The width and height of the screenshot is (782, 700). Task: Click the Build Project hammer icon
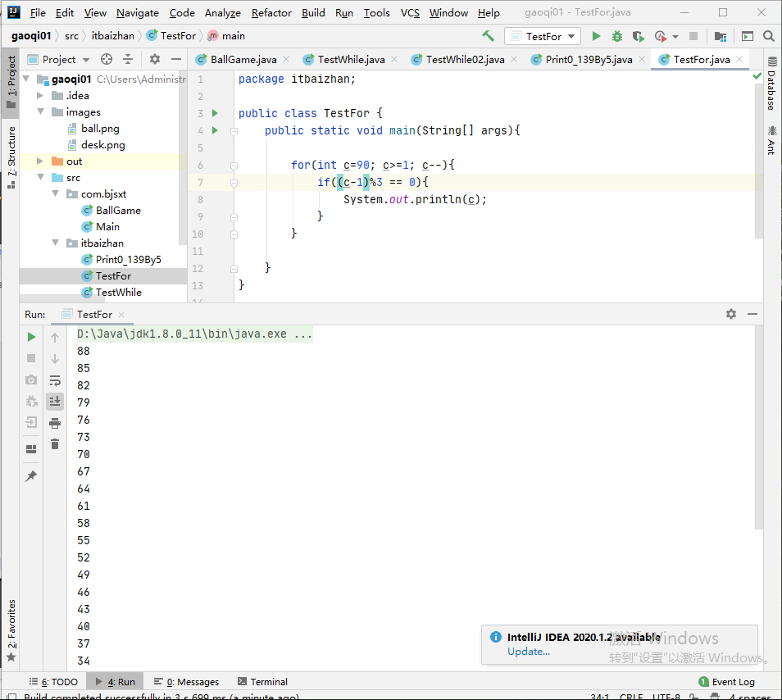click(488, 36)
